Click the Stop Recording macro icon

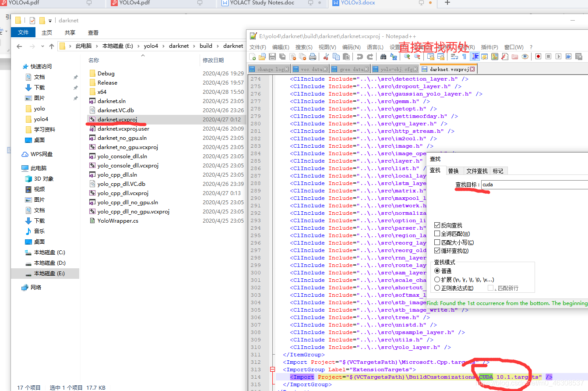(x=548, y=57)
